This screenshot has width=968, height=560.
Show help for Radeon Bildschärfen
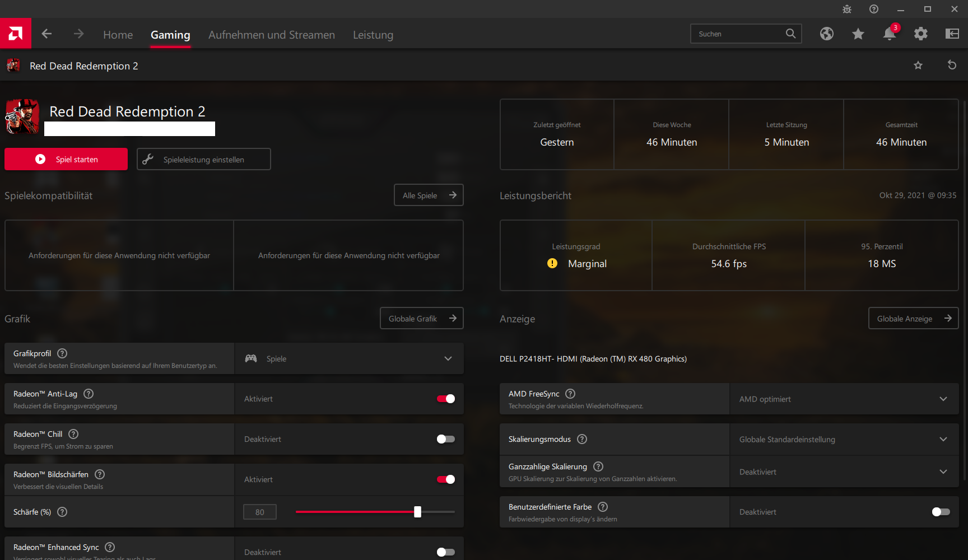[100, 474]
